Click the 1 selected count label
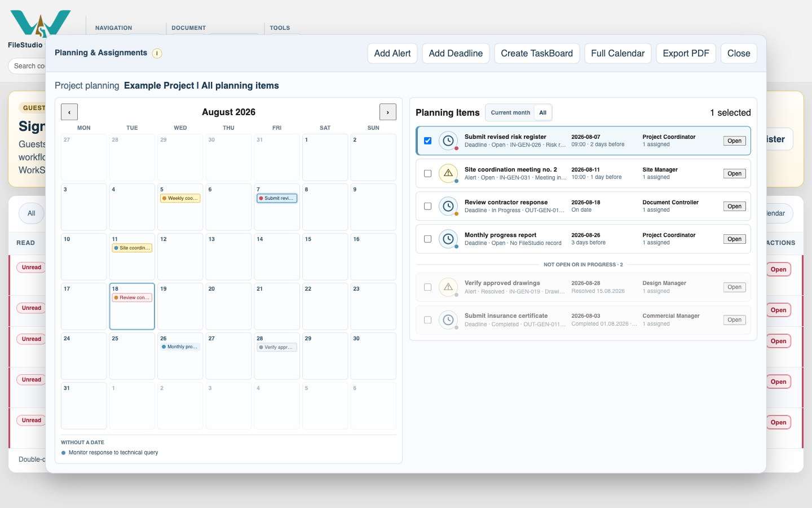The height and width of the screenshot is (508, 812). click(x=730, y=113)
